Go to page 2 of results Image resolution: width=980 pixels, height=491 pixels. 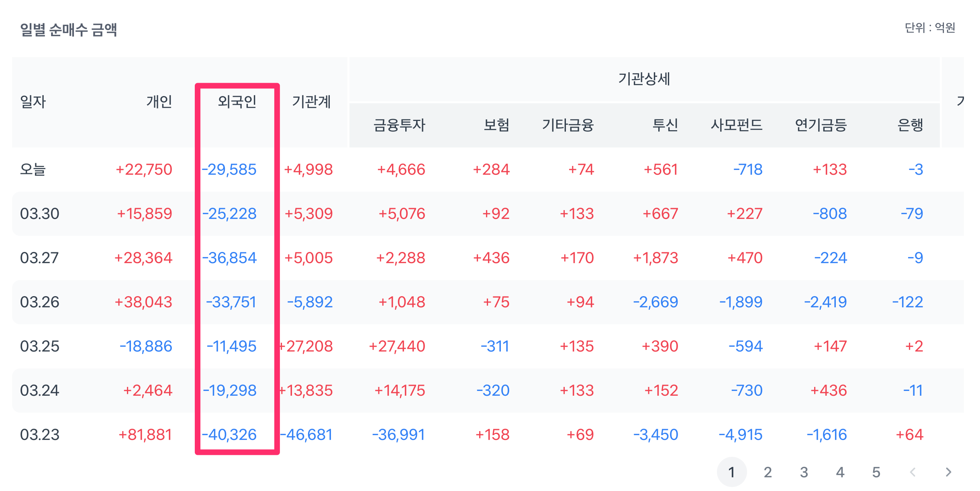click(768, 472)
